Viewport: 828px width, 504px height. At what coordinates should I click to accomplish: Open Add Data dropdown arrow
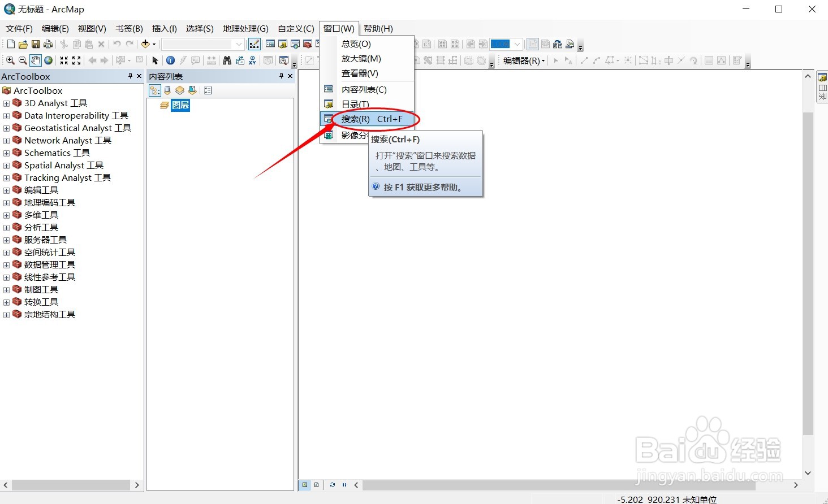click(154, 44)
